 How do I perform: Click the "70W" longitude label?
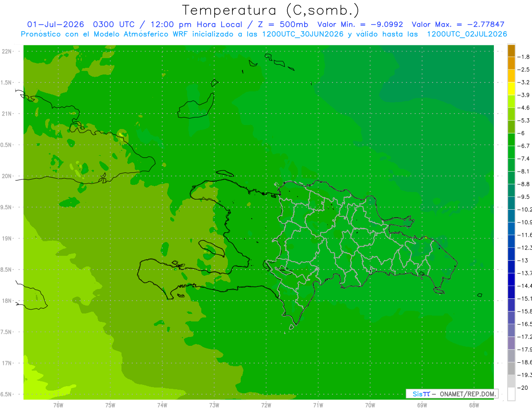pyautogui.click(x=370, y=405)
